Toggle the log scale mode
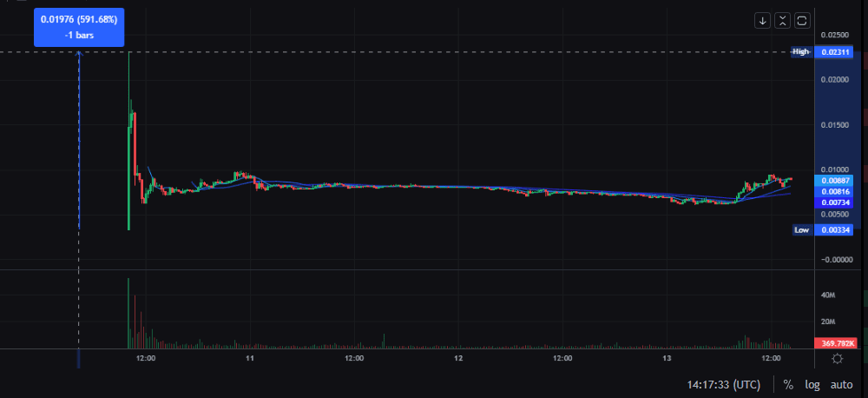The width and height of the screenshot is (868, 398). click(812, 384)
